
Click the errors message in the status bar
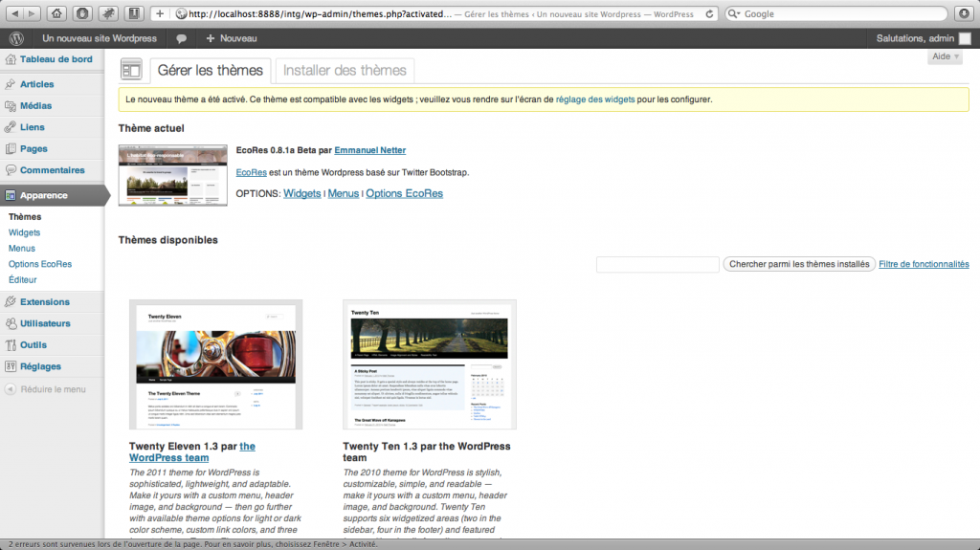click(x=193, y=544)
